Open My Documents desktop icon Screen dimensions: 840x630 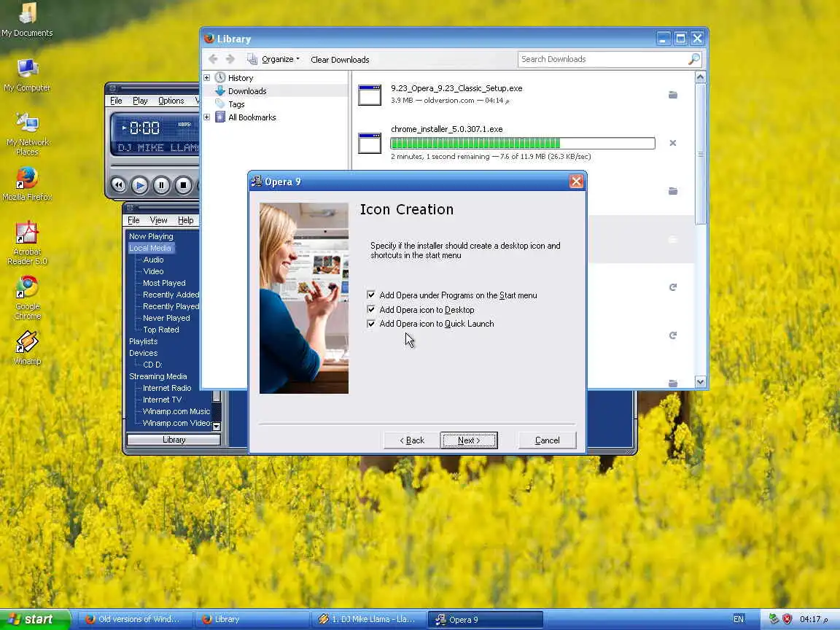(x=27, y=20)
